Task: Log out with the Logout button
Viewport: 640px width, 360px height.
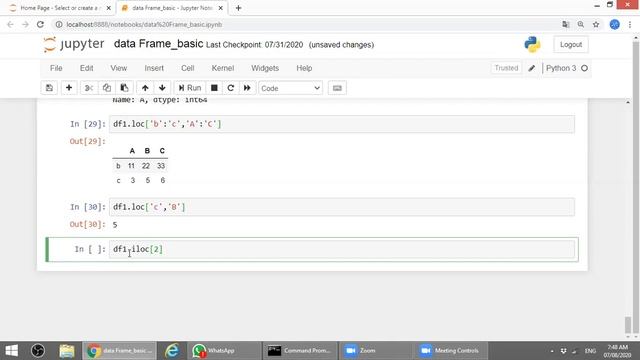Action: [571, 44]
